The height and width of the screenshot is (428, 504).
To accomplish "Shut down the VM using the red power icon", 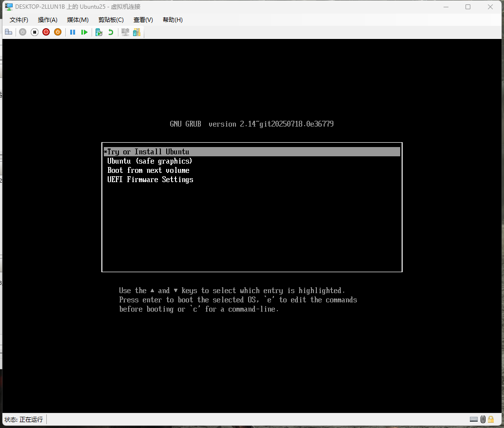I will click(46, 32).
